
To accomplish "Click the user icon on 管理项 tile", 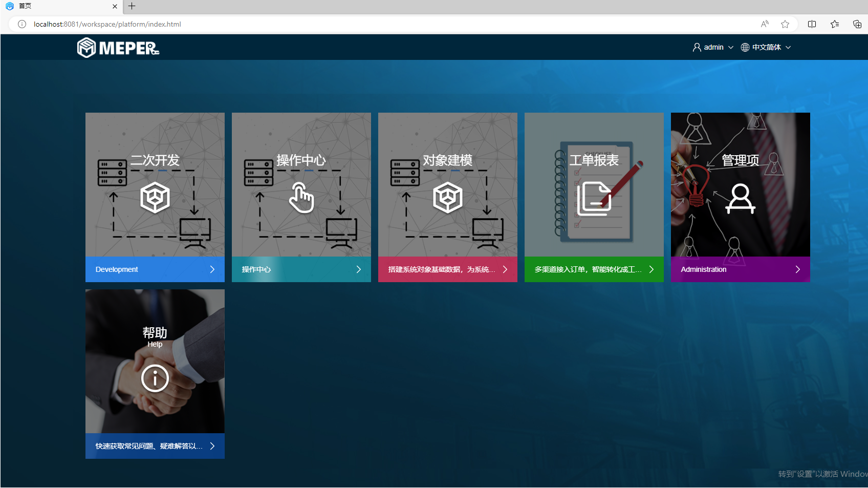I will click(x=740, y=199).
